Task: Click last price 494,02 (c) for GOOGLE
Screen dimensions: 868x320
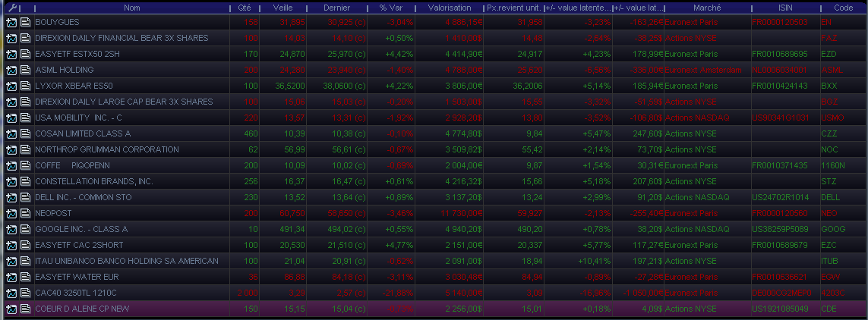Action: point(343,229)
